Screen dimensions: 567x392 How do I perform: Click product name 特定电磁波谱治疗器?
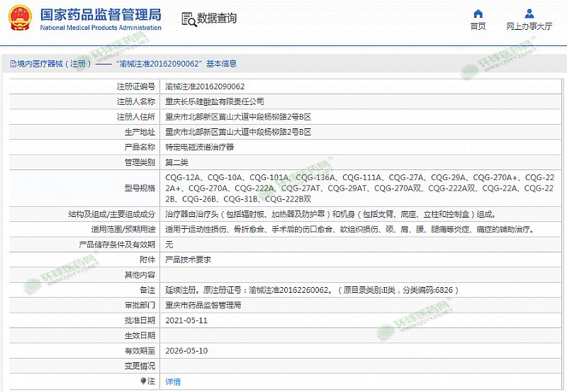[x=198, y=147]
